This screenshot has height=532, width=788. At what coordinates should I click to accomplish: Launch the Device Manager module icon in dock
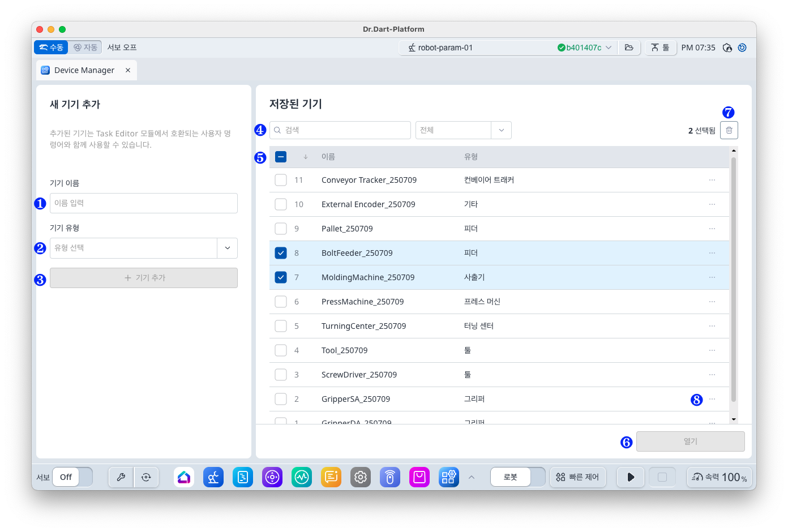pyautogui.click(x=449, y=477)
